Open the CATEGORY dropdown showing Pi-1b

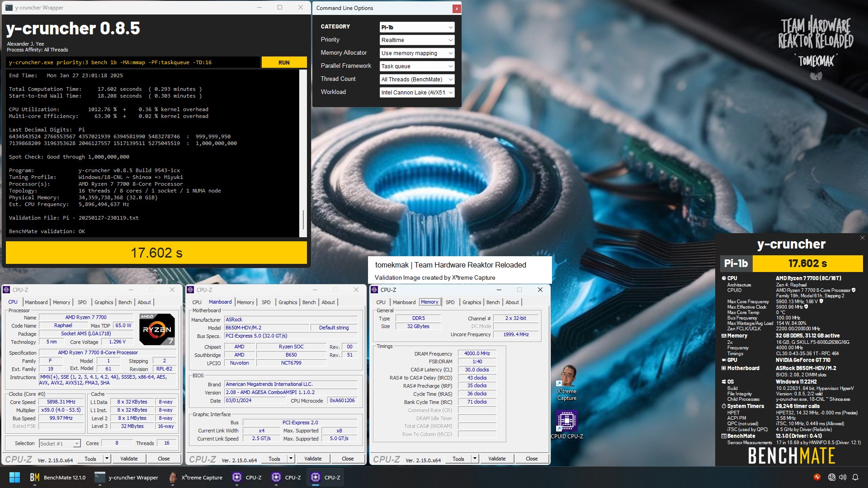coord(417,27)
